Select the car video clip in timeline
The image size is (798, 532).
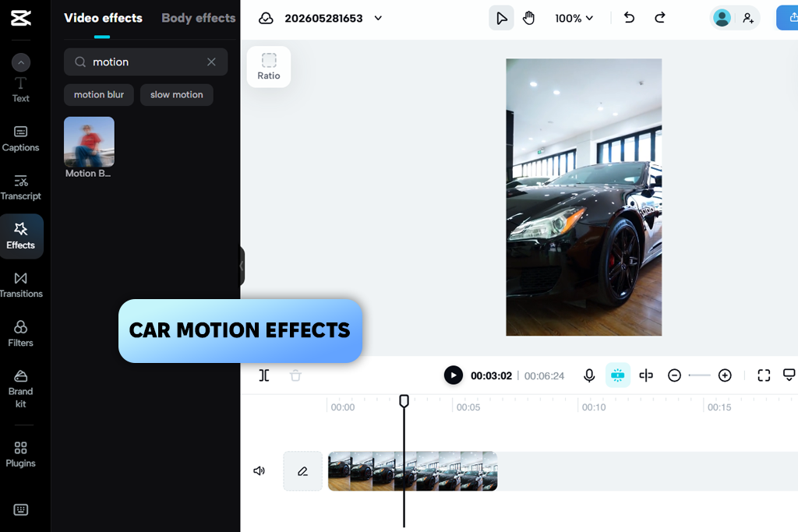click(x=413, y=471)
